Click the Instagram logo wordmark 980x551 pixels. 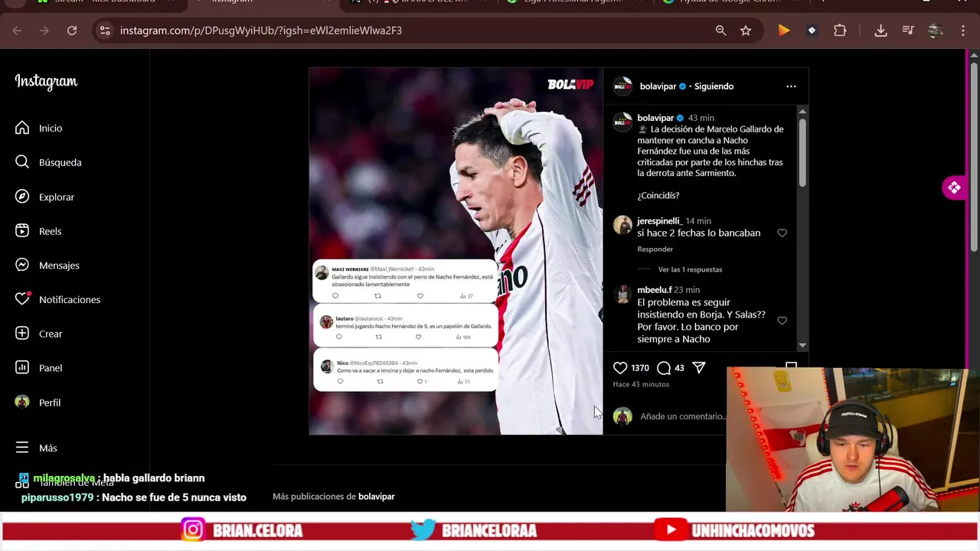coord(46,82)
